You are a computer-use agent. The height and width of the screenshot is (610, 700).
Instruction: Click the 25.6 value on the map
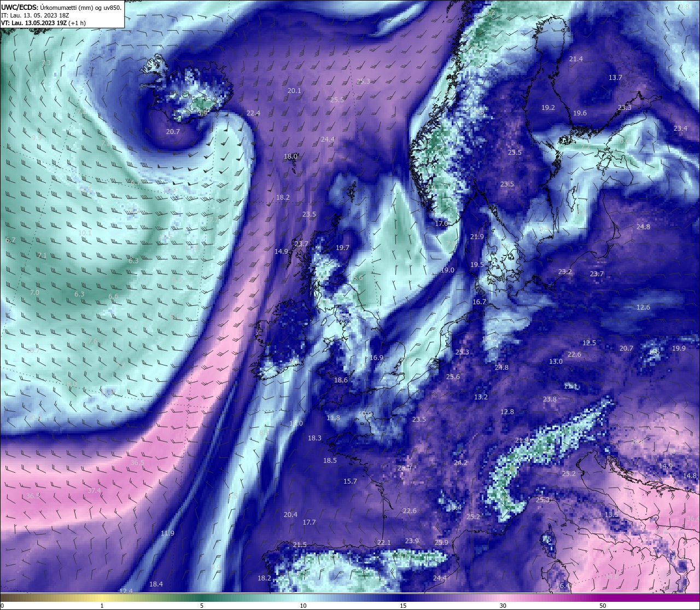(x=453, y=377)
